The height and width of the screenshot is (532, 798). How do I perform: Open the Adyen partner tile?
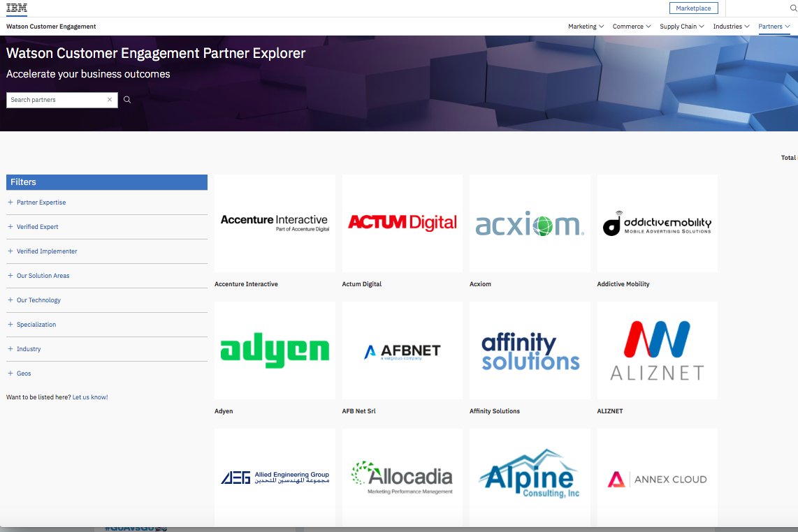coord(275,350)
